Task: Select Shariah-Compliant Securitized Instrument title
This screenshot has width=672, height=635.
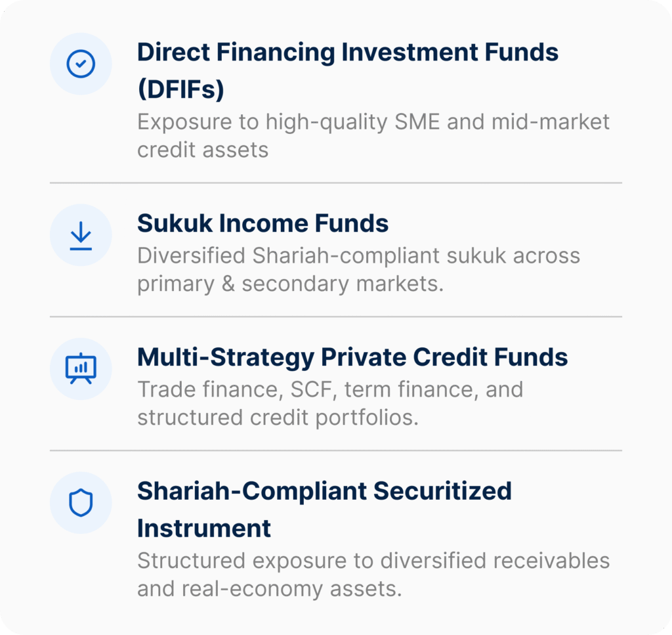Action: point(324,491)
